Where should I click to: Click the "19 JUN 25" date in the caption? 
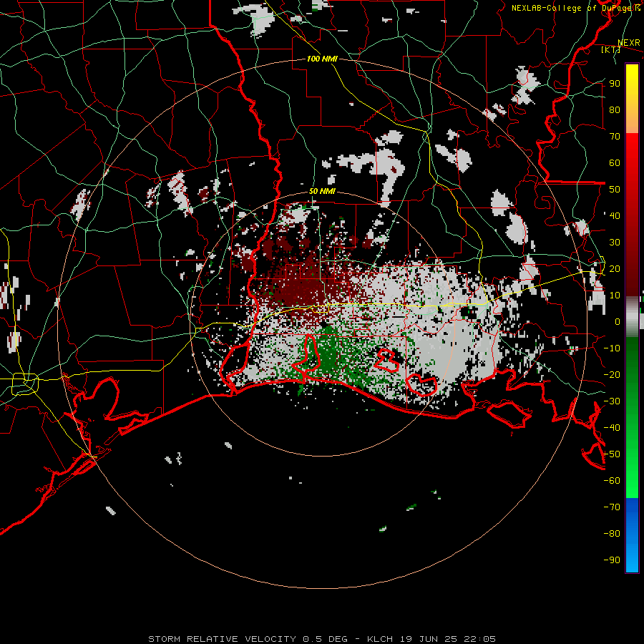428,639
